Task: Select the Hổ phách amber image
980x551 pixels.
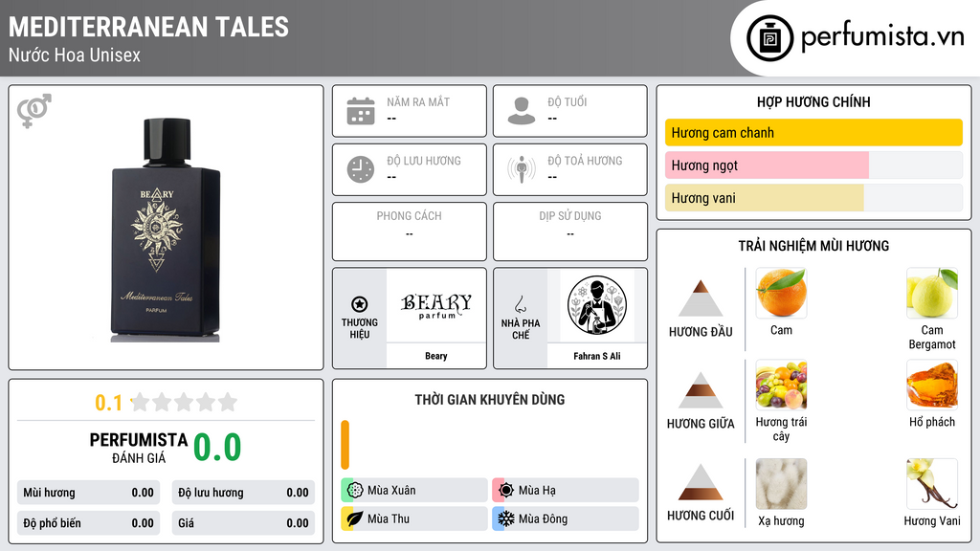Action: [932, 385]
